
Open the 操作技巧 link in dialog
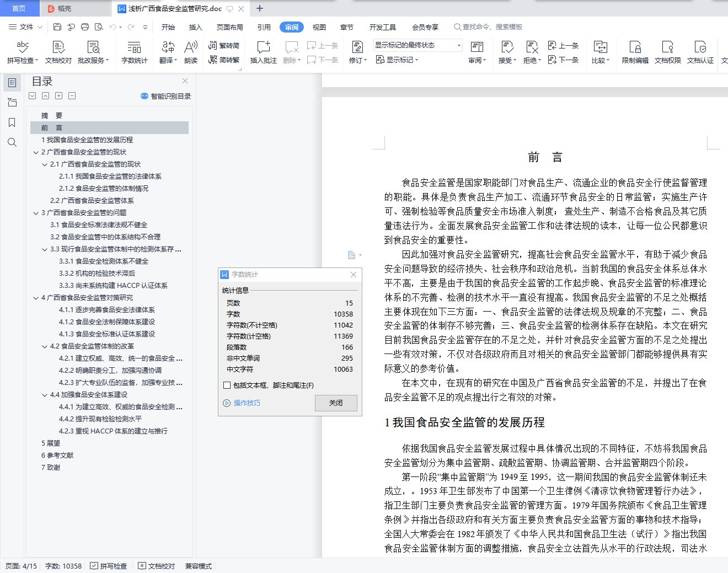242,403
